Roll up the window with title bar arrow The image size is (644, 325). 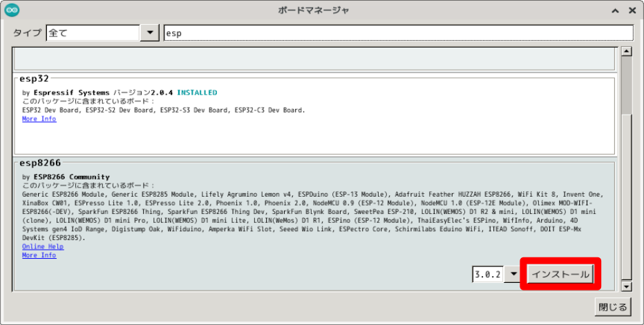pyautogui.click(x=615, y=10)
